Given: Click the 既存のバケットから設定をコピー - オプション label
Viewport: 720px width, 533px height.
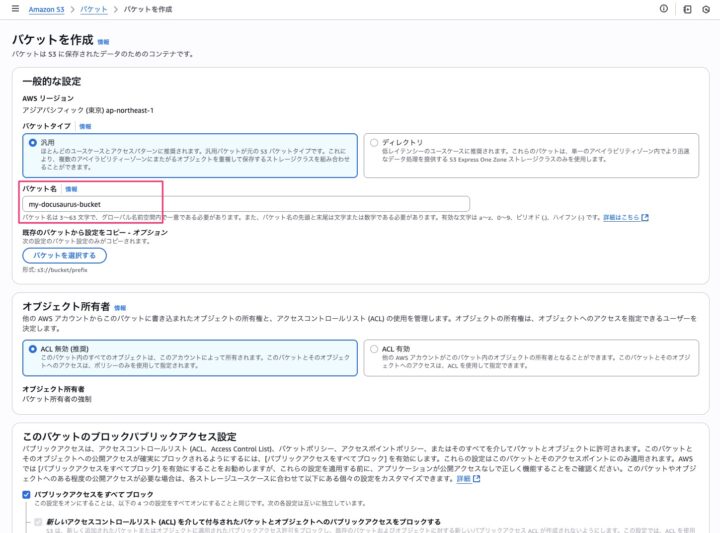Looking at the screenshot, I should (x=95, y=233).
